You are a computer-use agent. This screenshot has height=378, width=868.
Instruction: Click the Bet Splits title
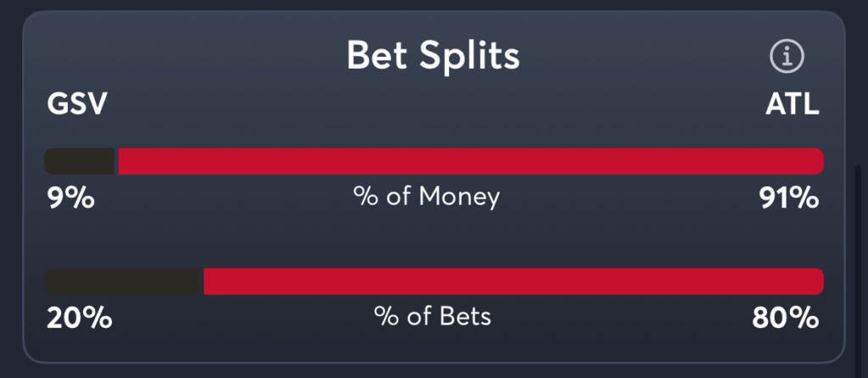coord(433,55)
